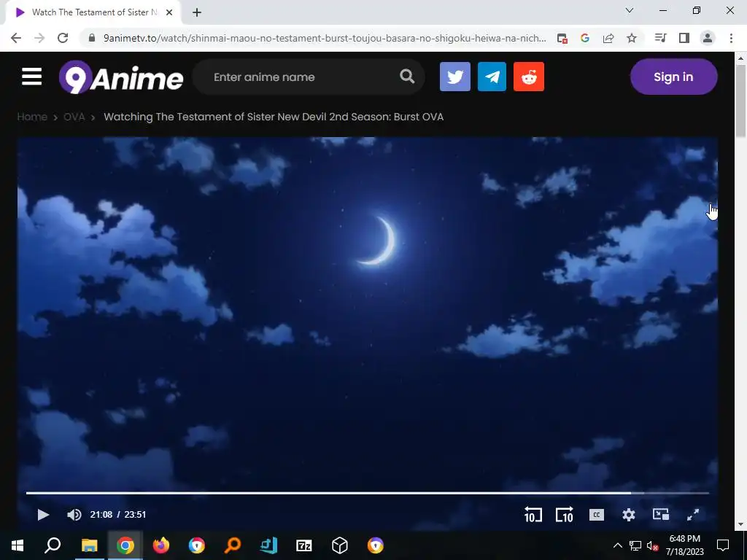This screenshot has width=747, height=560.
Task: Open the Reddit share button
Action: [x=529, y=77]
